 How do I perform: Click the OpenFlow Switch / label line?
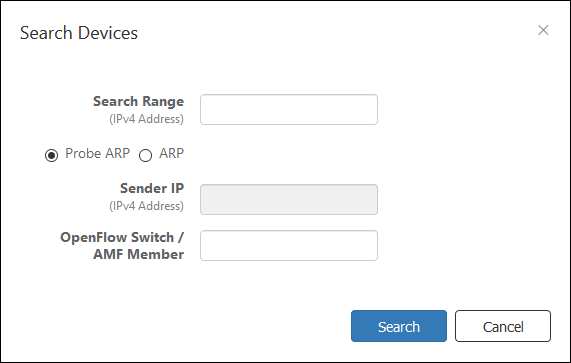(122, 237)
